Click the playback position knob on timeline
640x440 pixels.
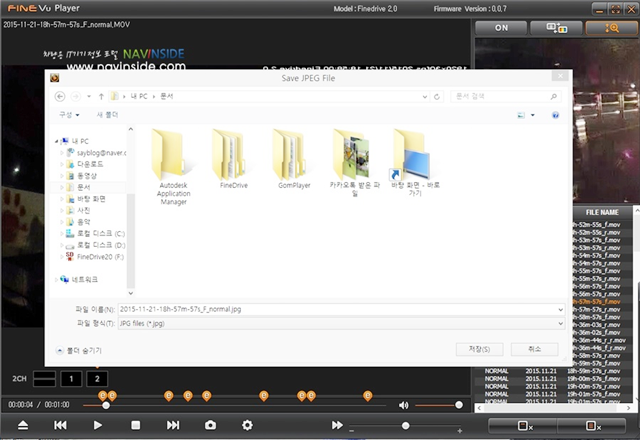point(106,405)
